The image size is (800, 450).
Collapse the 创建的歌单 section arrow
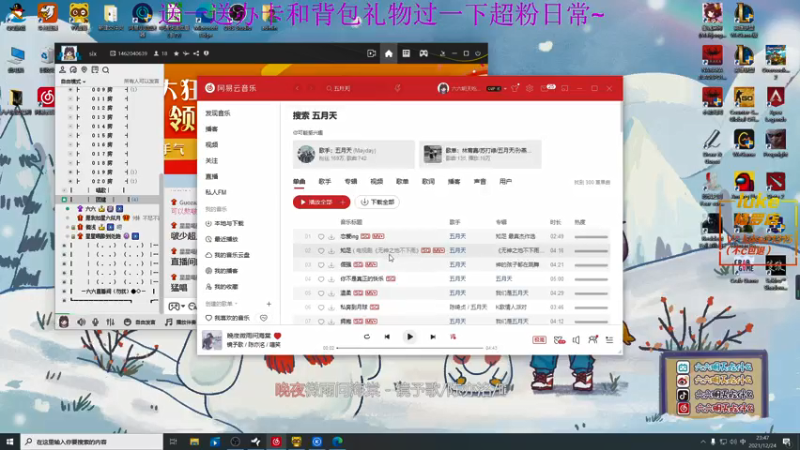click(236, 304)
